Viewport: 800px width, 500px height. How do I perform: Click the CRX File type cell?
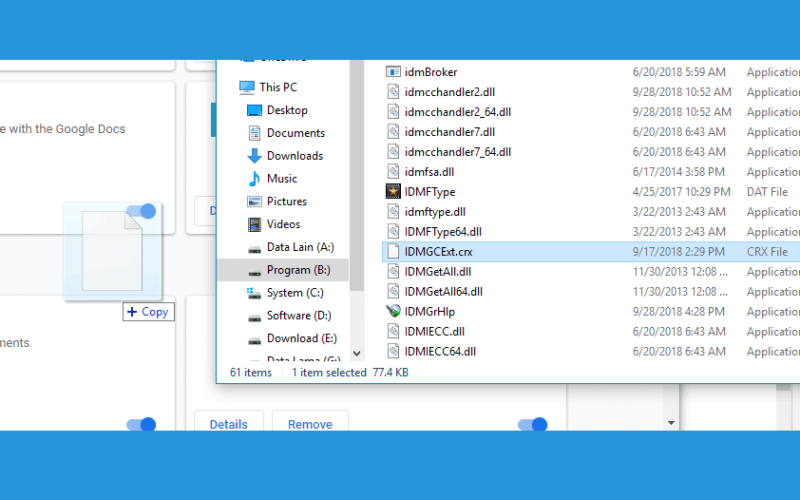click(767, 252)
